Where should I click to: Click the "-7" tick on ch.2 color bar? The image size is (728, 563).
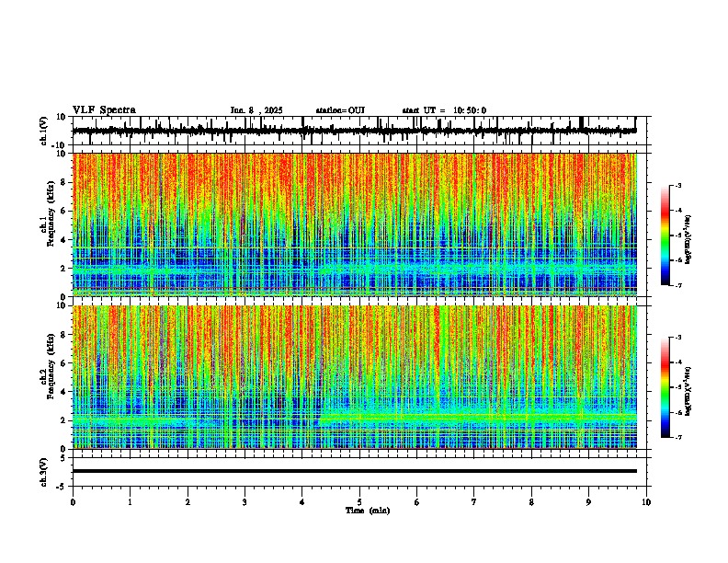[678, 437]
